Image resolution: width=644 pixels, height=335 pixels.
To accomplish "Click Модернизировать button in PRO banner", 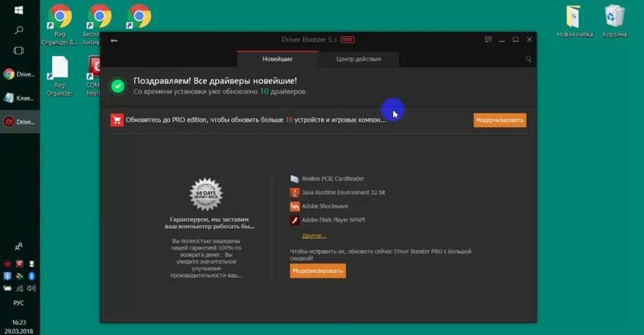I will pyautogui.click(x=499, y=121).
